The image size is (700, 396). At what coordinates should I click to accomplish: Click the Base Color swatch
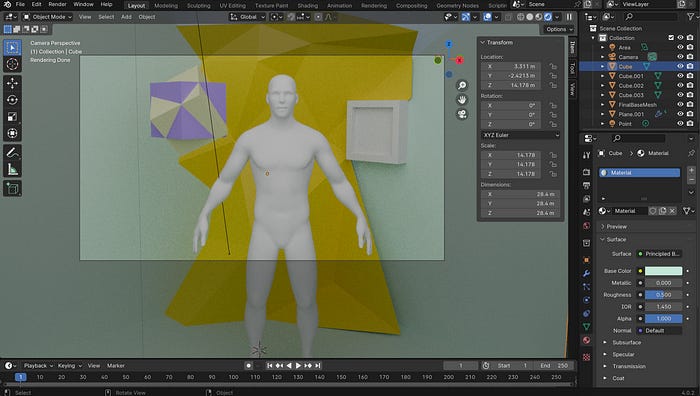pos(663,271)
